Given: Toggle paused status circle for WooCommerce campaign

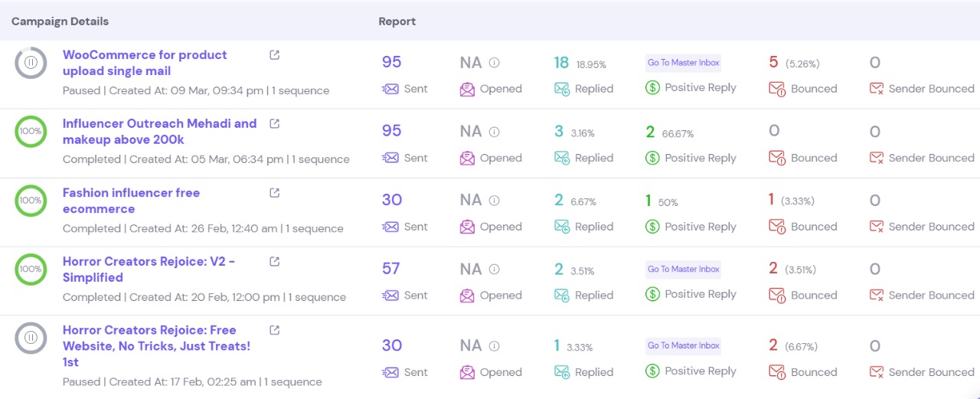Looking at the screenshot, I should click(x=31, y=62).
